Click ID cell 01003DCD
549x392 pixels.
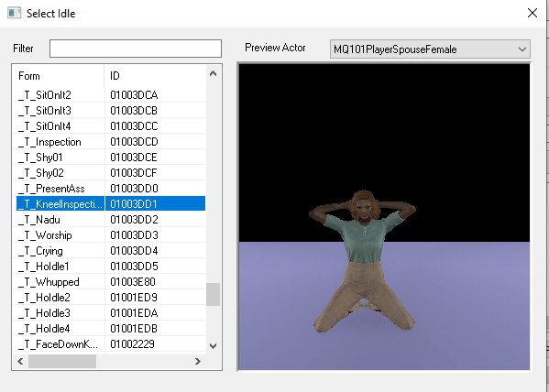coord(134,142)
